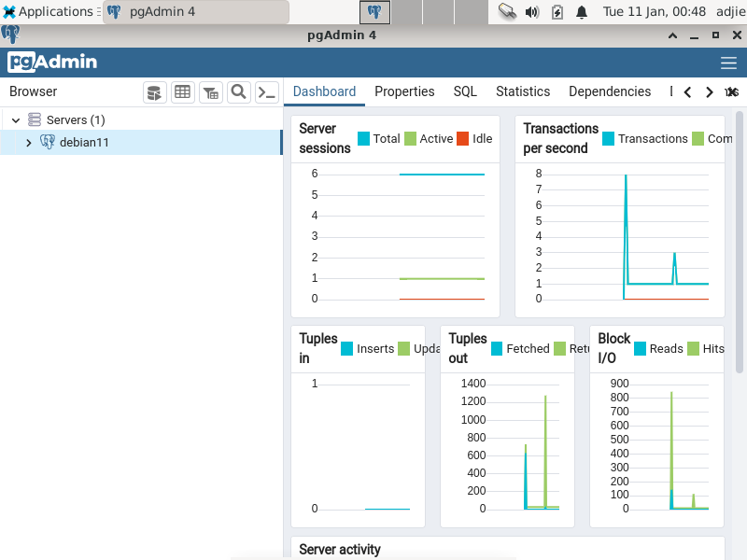
Task: Toggle the Inserts legend swatch
Action: [346, 348]
